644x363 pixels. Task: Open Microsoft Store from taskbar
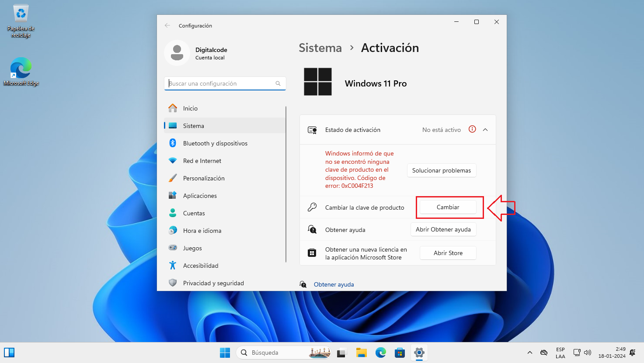click(400, 353)
